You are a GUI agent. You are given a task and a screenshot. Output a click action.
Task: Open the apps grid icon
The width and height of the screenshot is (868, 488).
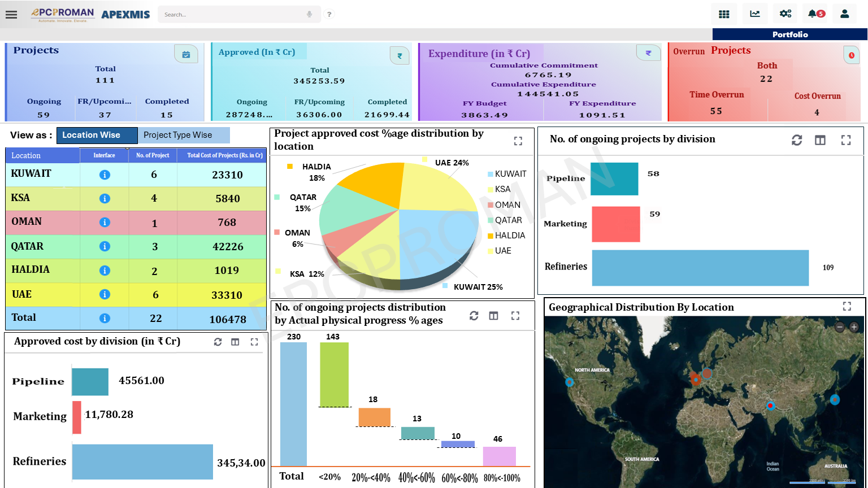click(724, 14)
